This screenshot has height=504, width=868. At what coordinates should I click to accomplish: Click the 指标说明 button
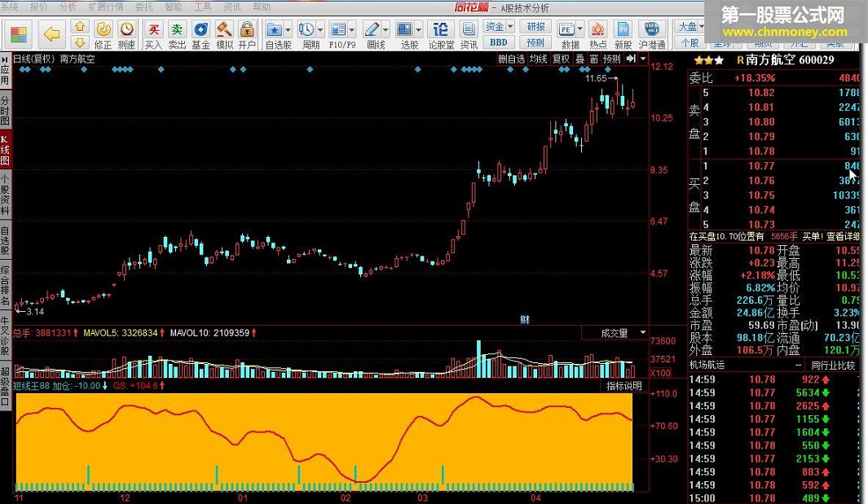coord(623,386)
